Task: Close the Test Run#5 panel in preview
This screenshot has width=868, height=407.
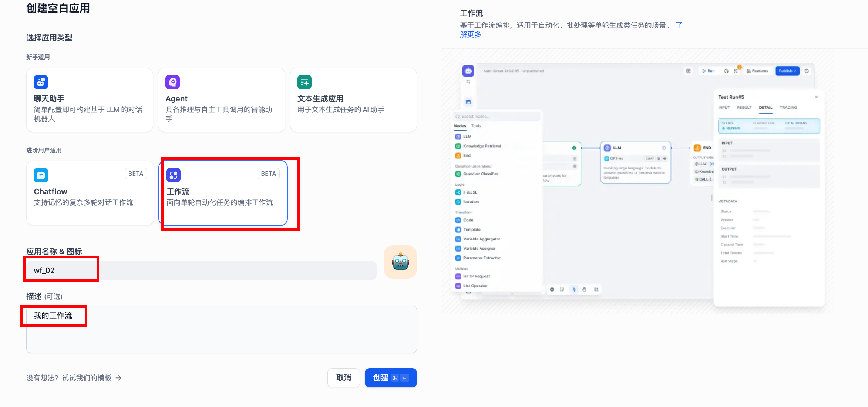Action: pyautogui.click(x=817, y=97)
